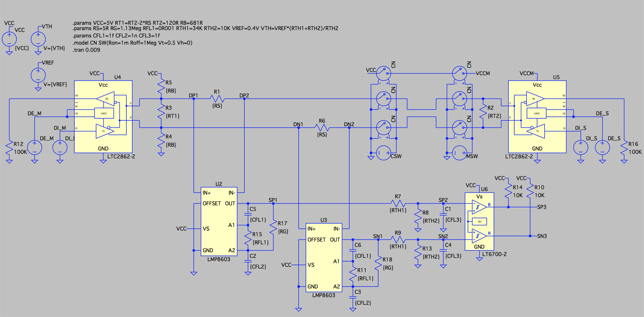Click the CN switch beside the VCCM label
644x317 pixels.
[459, 73]
